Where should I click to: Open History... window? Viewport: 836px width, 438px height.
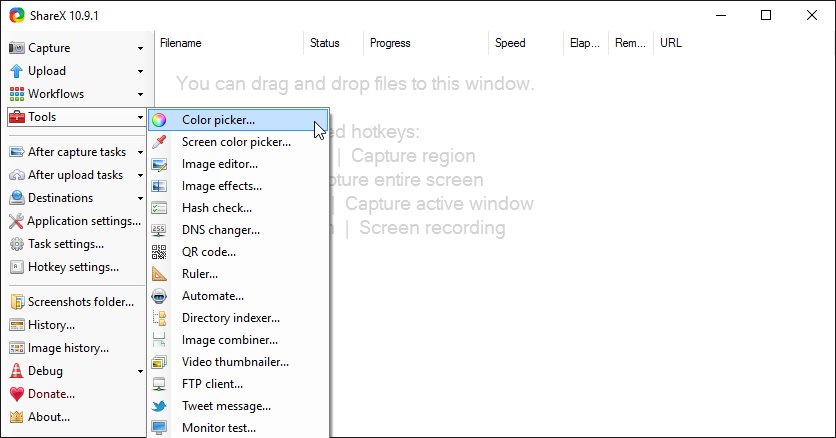click(75, 325)
